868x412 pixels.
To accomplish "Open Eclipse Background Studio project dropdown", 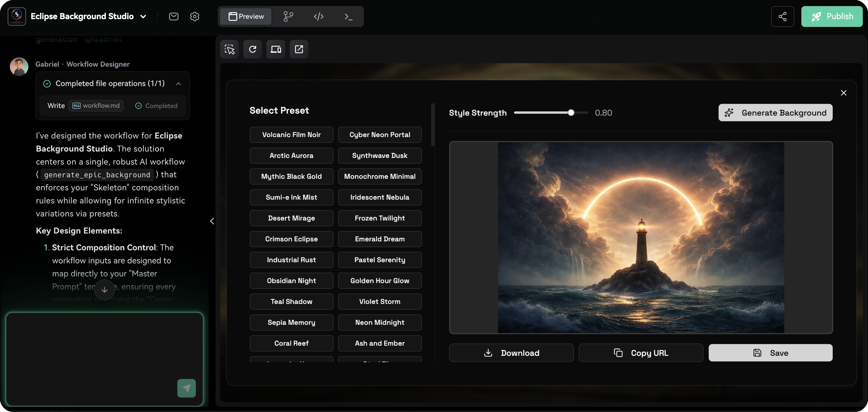I will click(143, 17).
